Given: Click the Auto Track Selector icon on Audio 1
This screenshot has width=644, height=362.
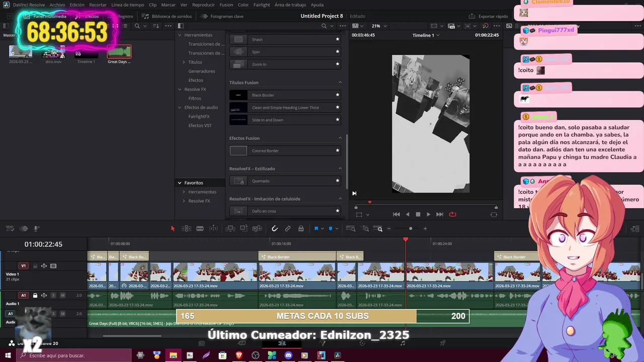Looking at the screenshot, I should pyautogui.click(x=44, y=295).
